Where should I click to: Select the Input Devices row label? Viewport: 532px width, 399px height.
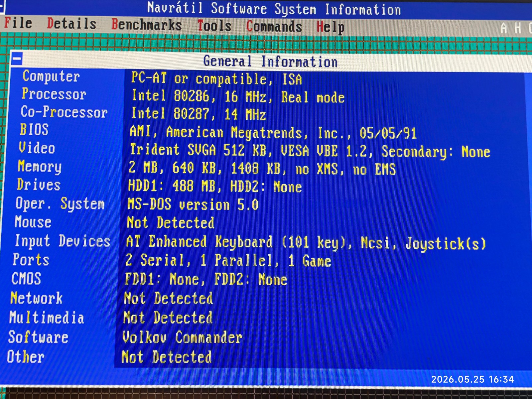pyautogui.click(x=63, y=241)
